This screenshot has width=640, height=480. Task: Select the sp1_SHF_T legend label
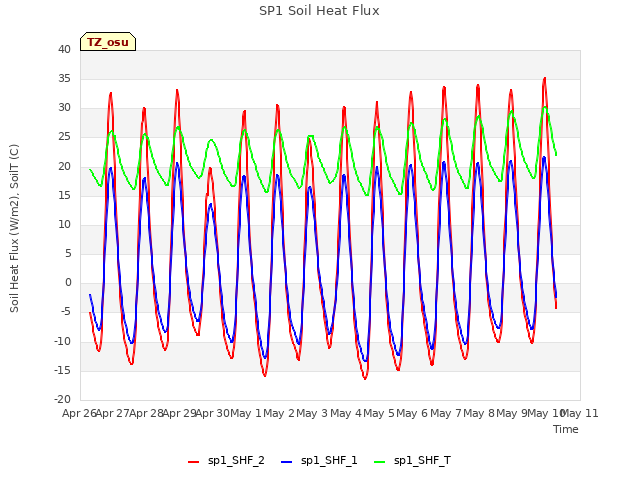[x=422, y=461]
